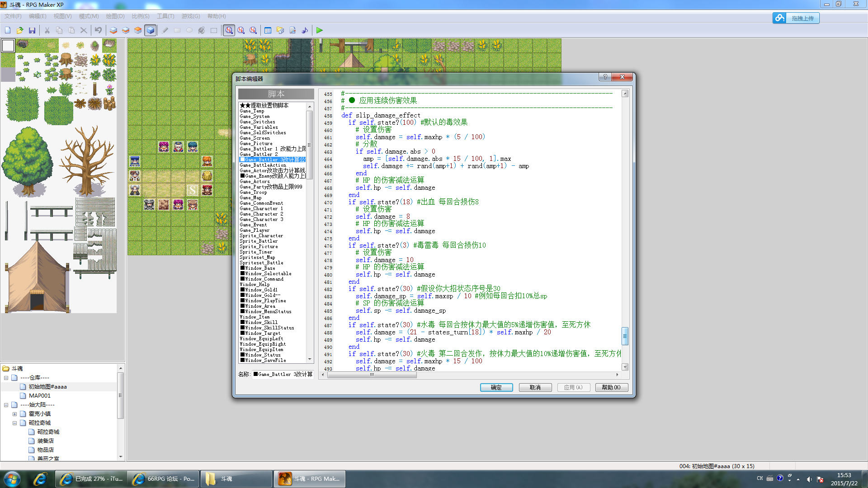Open the Database toolbar icon
The height and width of the screenshot is (488, 868).
[x=268, y=30]
